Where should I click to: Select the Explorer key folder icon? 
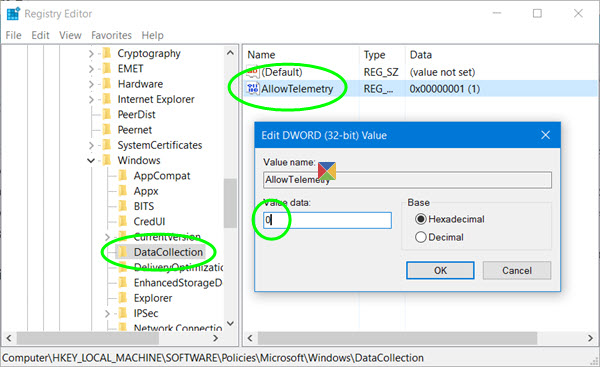(123, 297)
